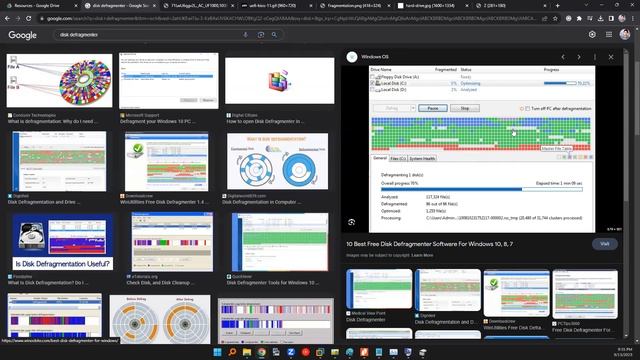Viewport: 640px width, 360px height.
Task: Focus the disk defragmenter search field
Action: tap(147, 35)
